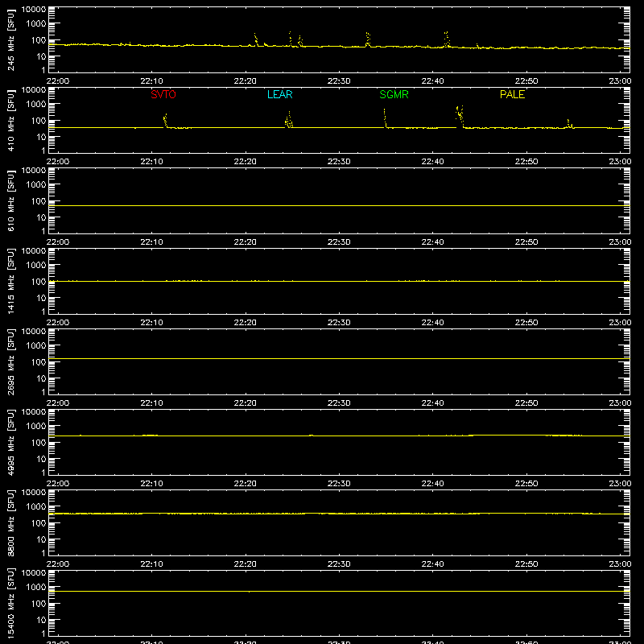Click the 1000 y-axis label of 410 MHz plot

pos(36,105)
